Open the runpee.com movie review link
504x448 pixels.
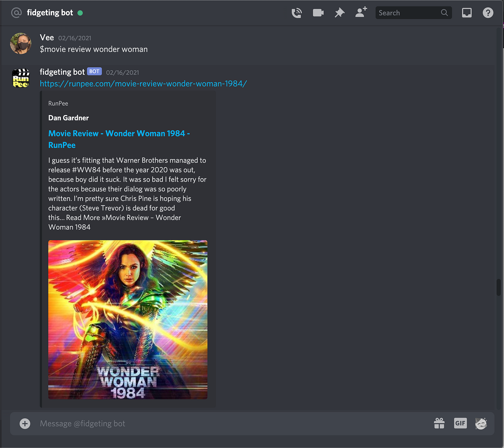click(143, 83)
